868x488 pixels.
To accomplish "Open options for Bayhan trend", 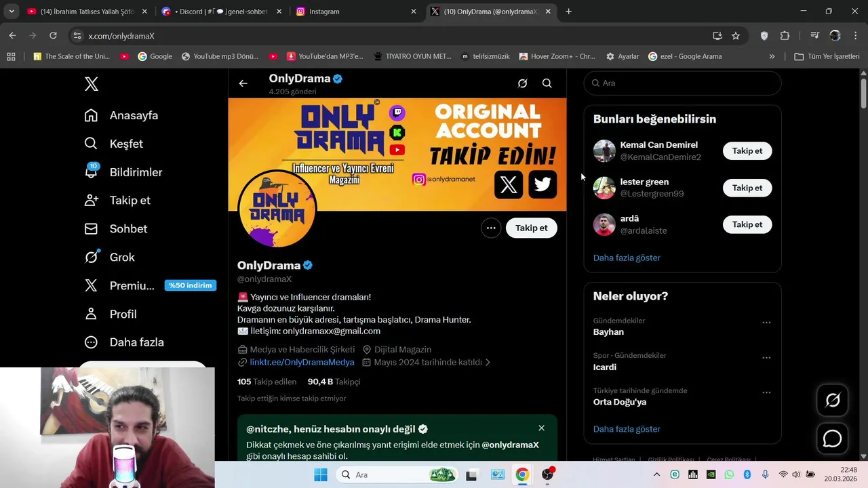I will tap(766, 323).
